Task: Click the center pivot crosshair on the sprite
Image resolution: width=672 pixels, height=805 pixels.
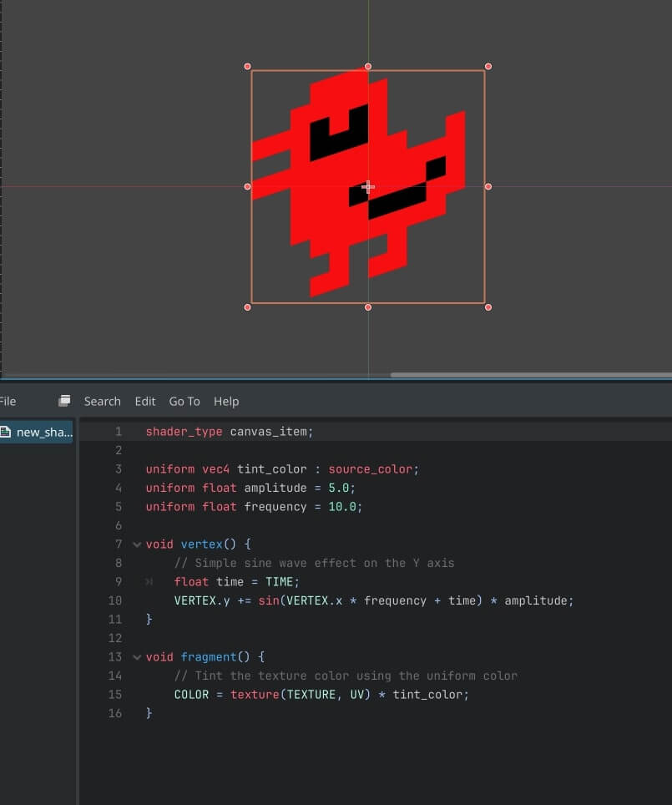Action: (x=367, y=187)
